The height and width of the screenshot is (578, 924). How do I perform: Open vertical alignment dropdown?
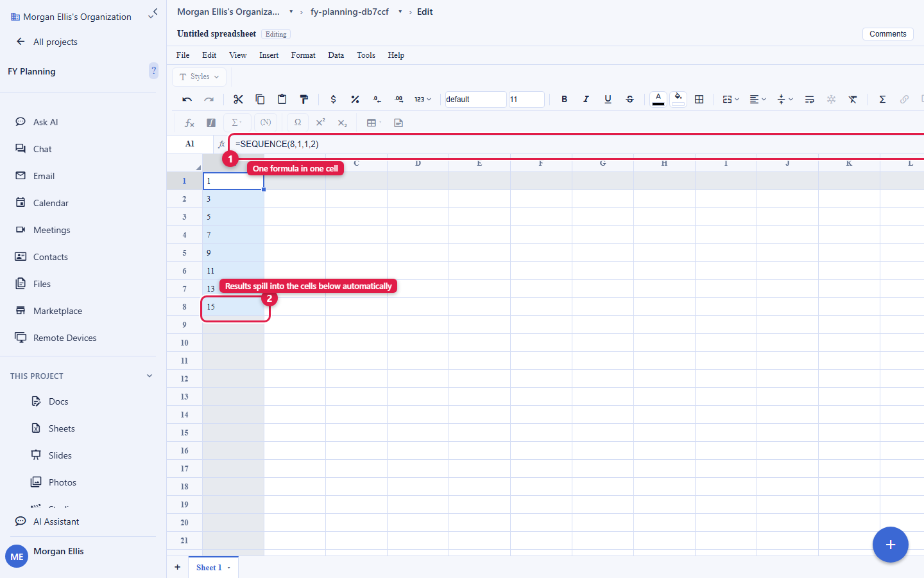[x=785, y=100]
